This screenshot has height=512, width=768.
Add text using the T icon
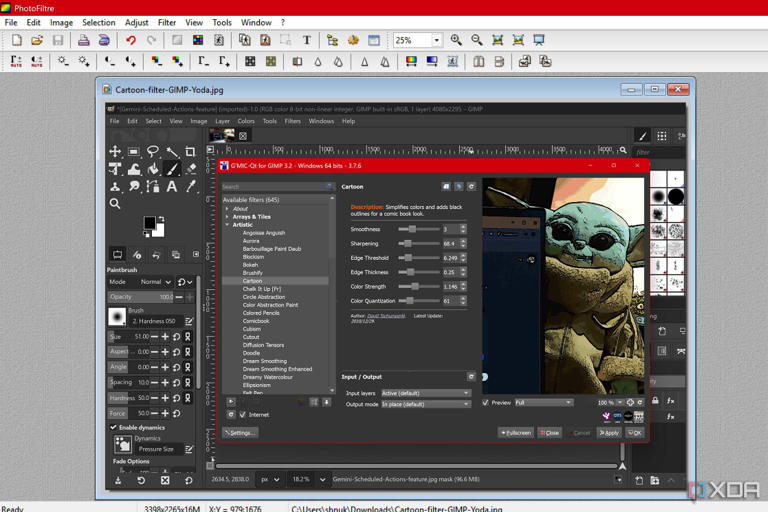click(307, 40)
